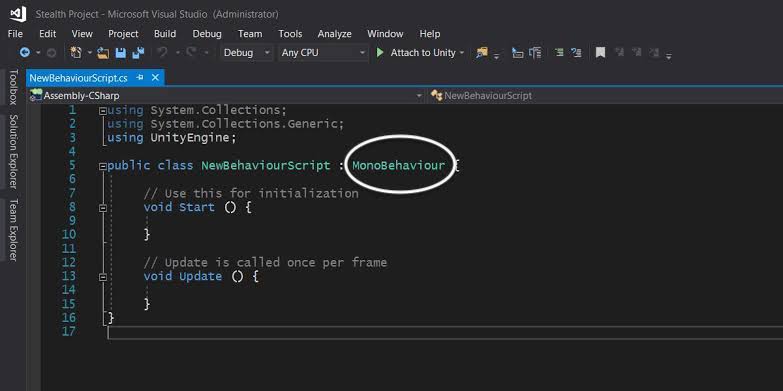Open the Window menu

click(x=385, y=34)
